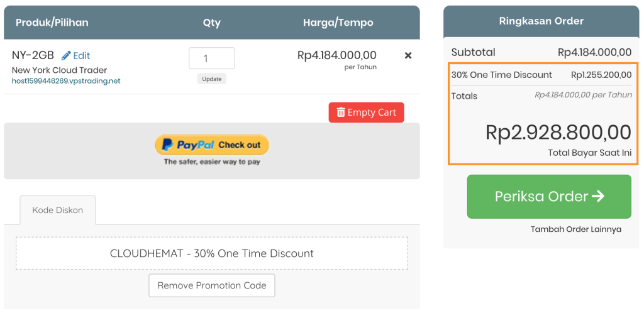The height and width of the screenshot is (313, 644).
Task: Click the Harga/Tempo column header
Action: click(338, 23)
